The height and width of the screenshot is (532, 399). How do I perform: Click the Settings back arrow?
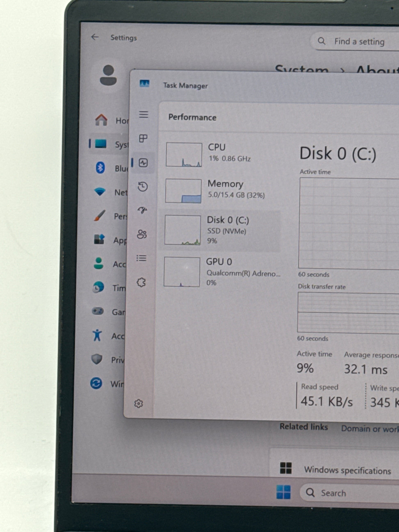[95, 37]
